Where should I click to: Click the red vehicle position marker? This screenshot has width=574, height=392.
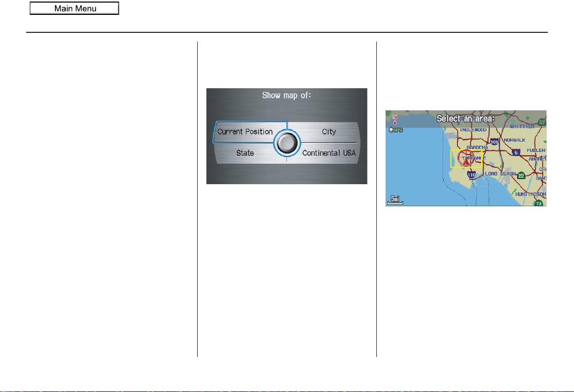pyautogui.click(x=466, y=159)
